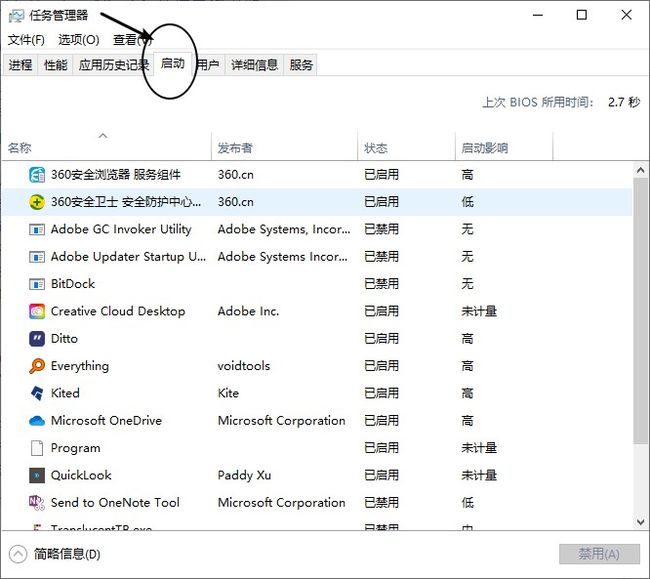Select the 启动 tab

(173, 63)
